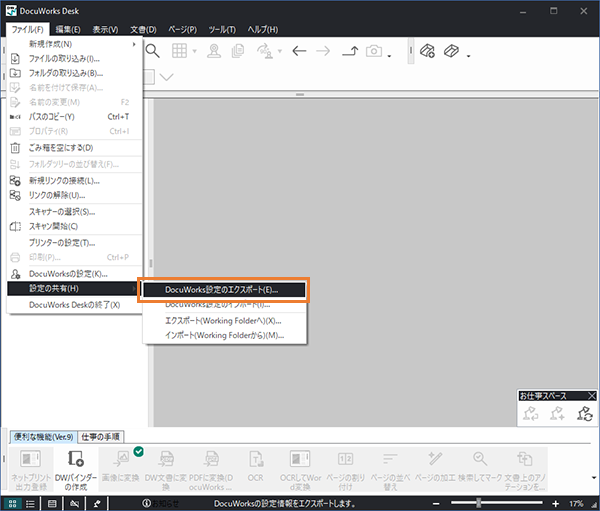Select 設定の共有(H) submenu entry
Viewport: 600px width, 511px height.
click(x=75, y=288)
